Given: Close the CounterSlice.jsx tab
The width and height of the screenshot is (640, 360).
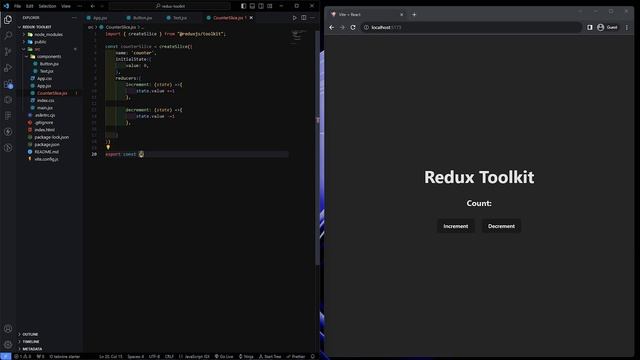Looking at the screenshot, I should (x=251, y=18).
